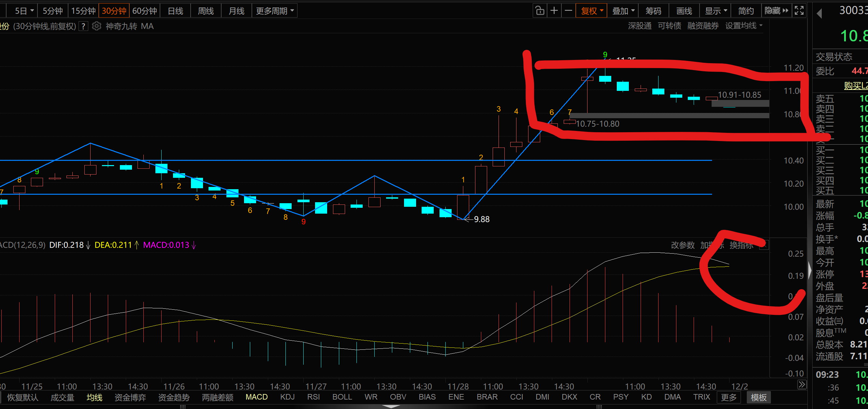Viewport: 868px width, 409px height.
Task: Open indicator settings gear icon
Action: click(96, 26)
